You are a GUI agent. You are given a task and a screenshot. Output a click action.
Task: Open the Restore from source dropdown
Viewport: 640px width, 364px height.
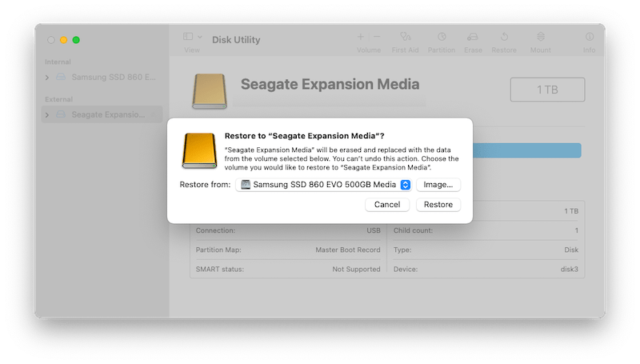click(326, 185)
